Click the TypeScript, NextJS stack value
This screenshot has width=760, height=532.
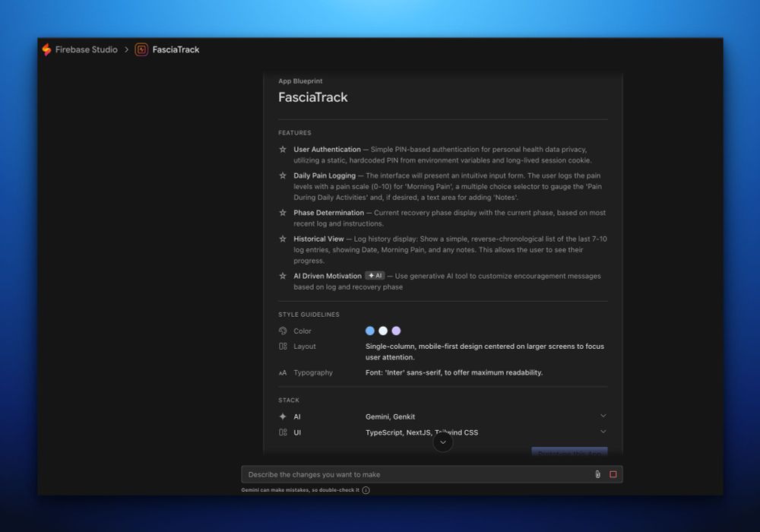[x=422, y=432]
